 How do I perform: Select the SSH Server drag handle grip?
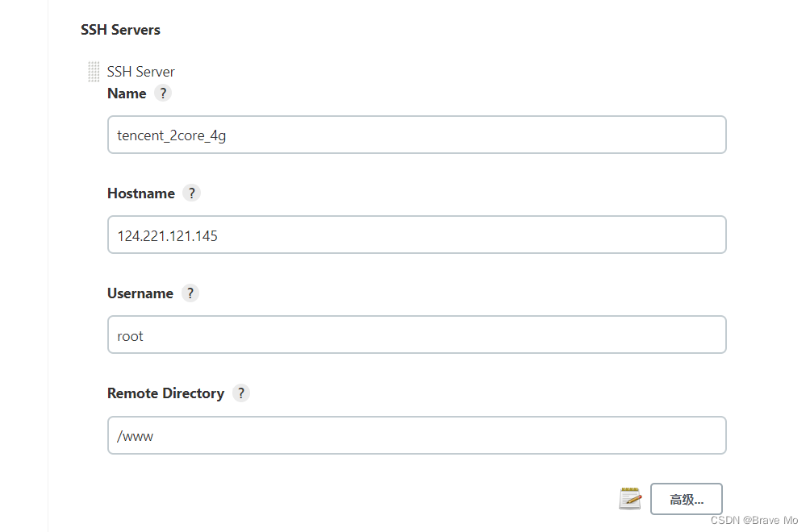[x=93, y=71]
